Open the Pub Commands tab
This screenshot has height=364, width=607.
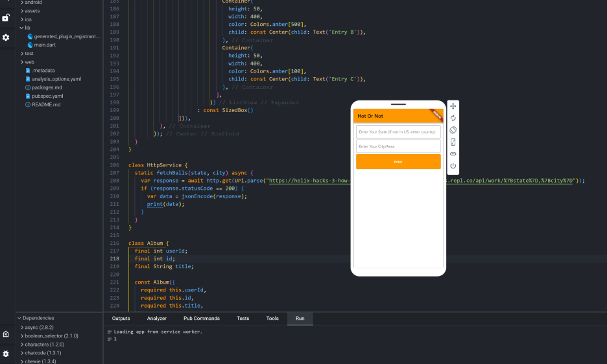pos(201,319)
